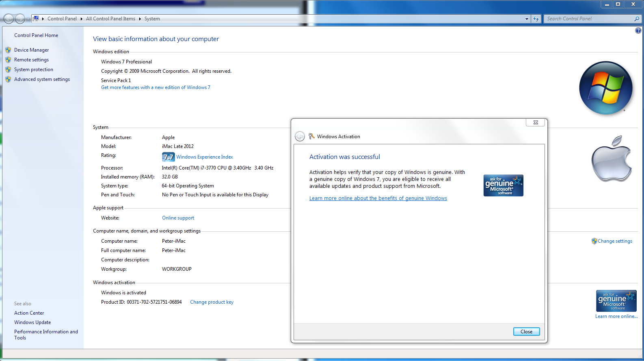Viewport: 644px width, 361px height.
Task: Open the recent pages dropdown beside Forward arrow
Action: pos(28,19)
